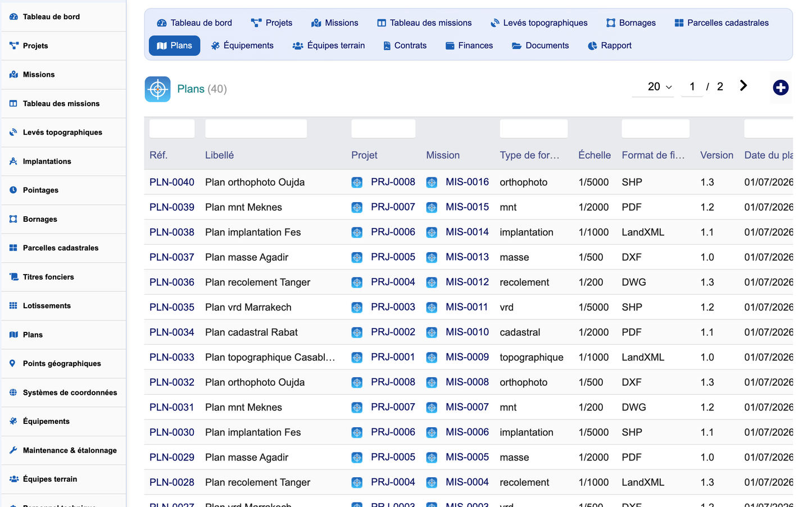Image resolution: width=812 pixels, height=507 pixels.
Task: Open Équipes terrain in the sidebar
Action: point(63,479)
